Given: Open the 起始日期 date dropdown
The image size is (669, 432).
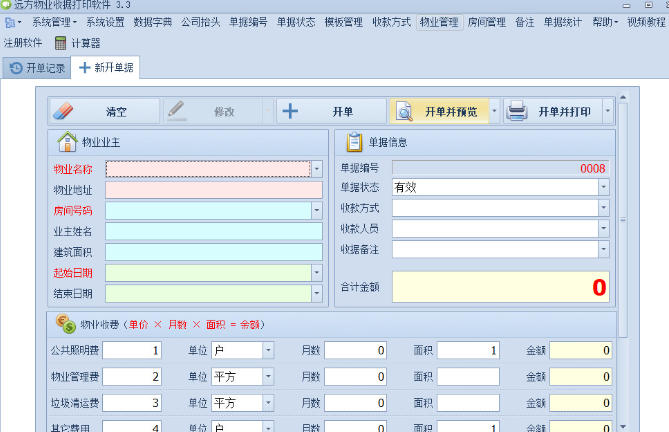Looking at the screenshot, I should [x=317, y=273].
